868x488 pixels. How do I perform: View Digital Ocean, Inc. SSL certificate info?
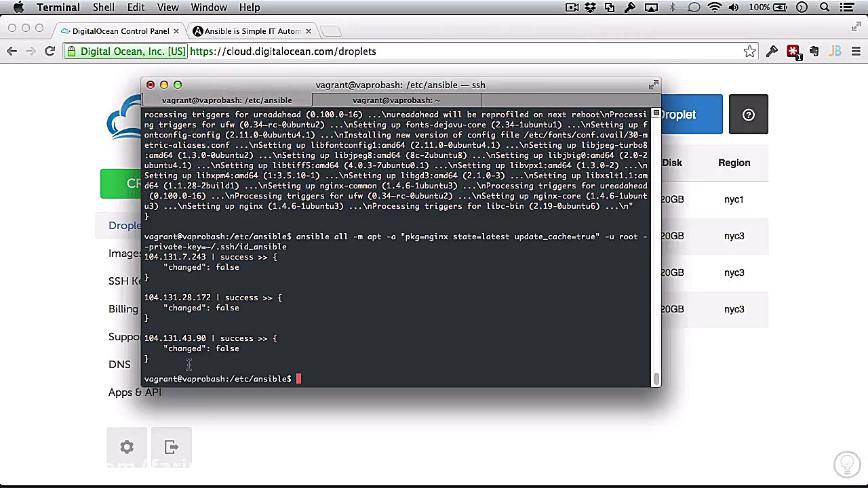pyautogui.click(x=127, y=52)
